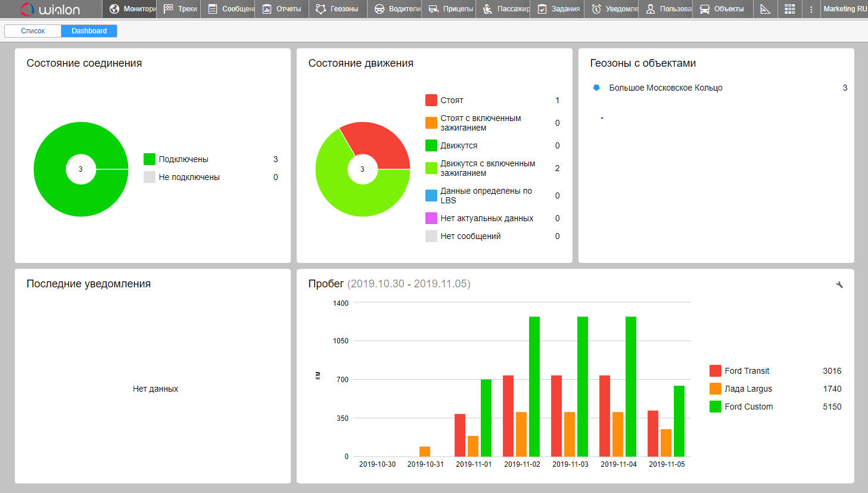Toggle Ford Custom series in legend
The height and width of the screenshot is (493, 868).
tap(748, 407)
